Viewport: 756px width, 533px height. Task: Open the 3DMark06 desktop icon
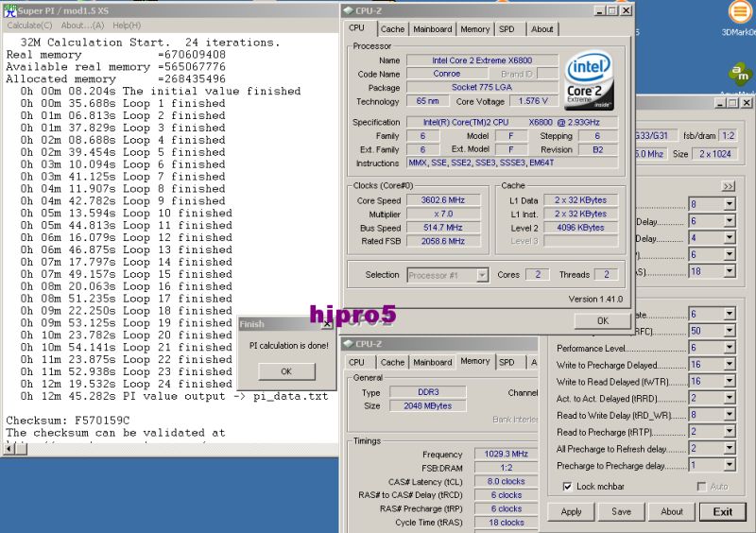coord(739,17)
